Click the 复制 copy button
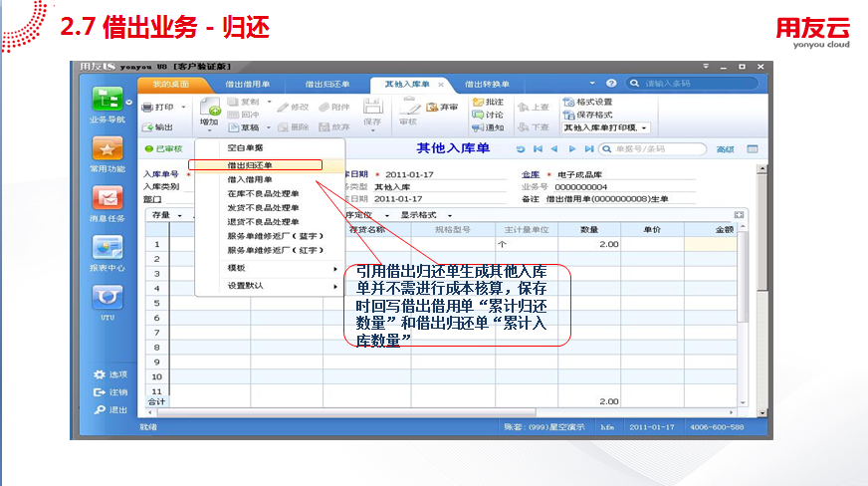Screen dimensions: 868x486 [x=244, y=102]
